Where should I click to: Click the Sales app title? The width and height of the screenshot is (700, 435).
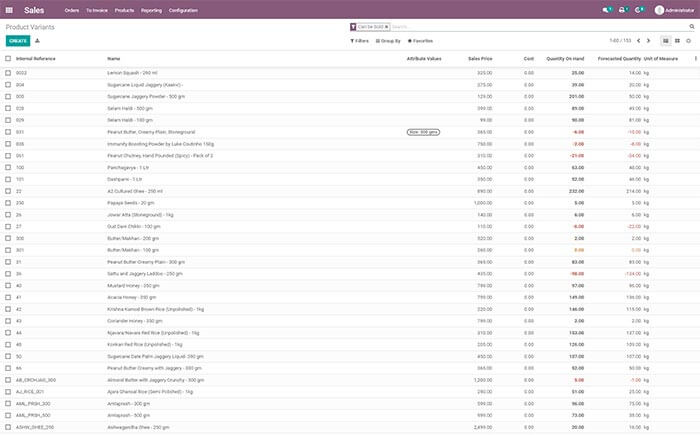(x=34, y=10)
